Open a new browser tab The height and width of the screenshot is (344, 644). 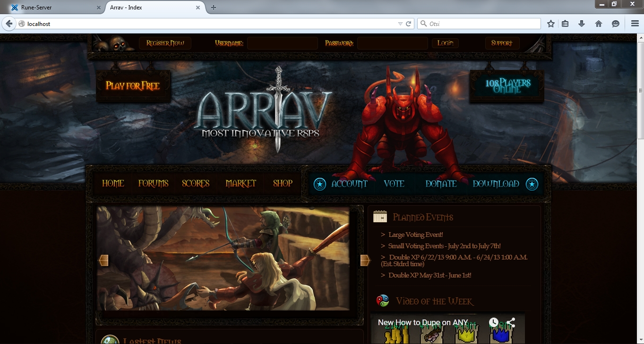pyautogui.click(x=214, y=7)
